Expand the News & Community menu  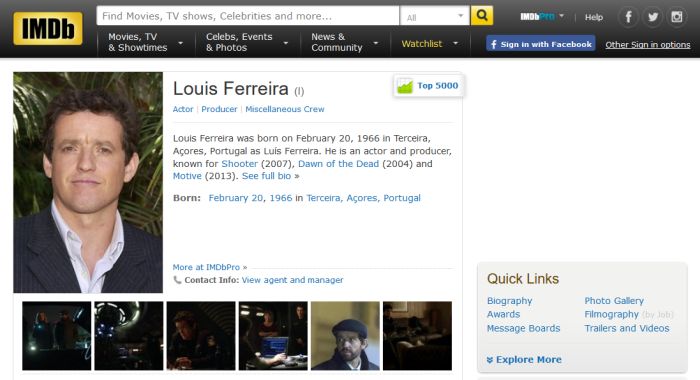(345, 42)
